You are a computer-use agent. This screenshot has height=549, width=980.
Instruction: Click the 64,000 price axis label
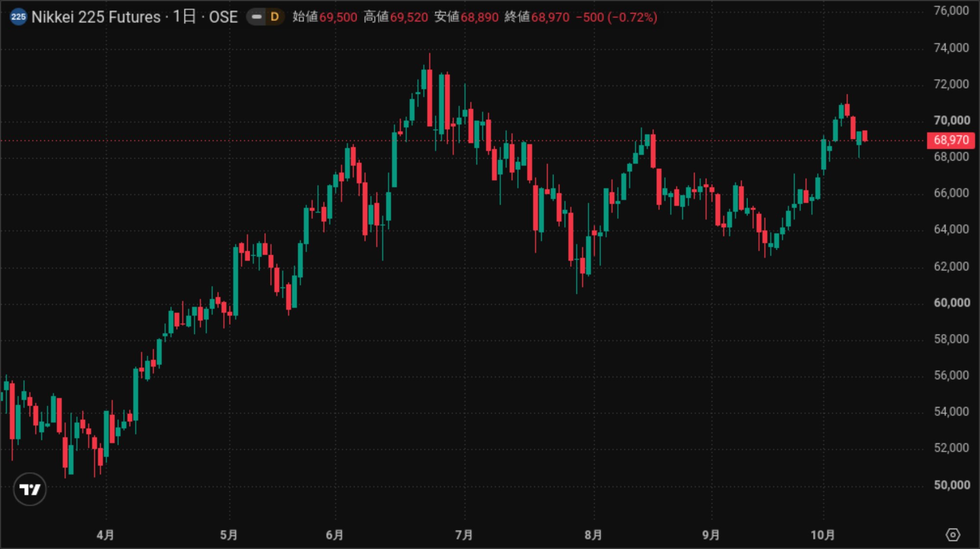coord(951,229)
